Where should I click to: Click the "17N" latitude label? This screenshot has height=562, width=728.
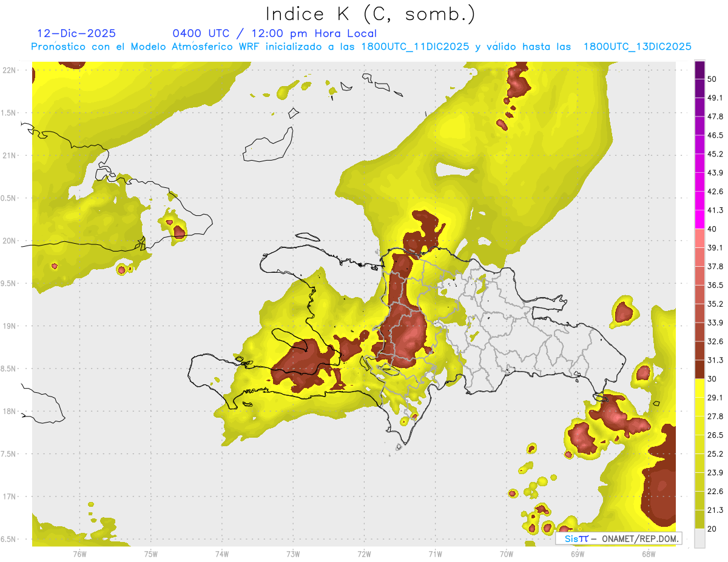10,497
